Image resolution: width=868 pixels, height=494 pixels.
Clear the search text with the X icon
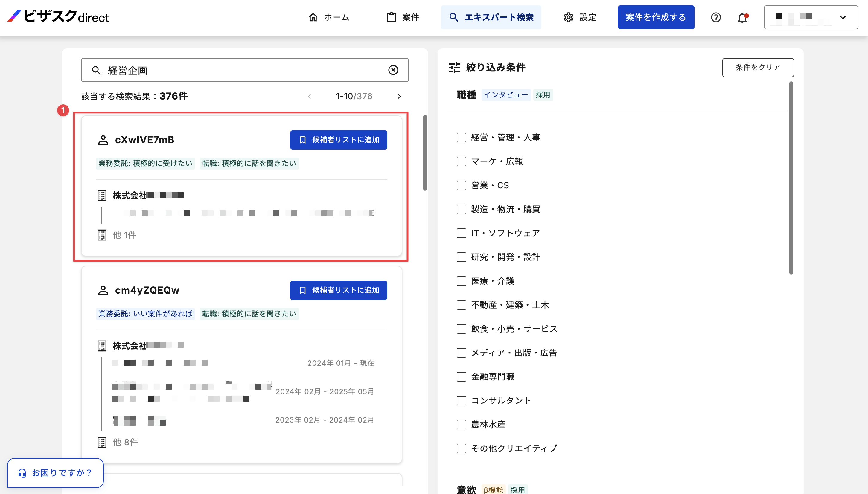(393, 70)
